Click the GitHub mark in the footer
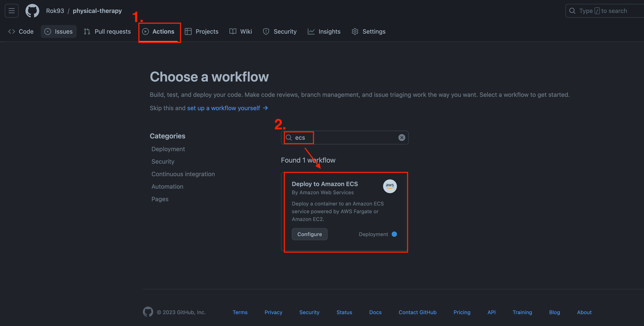 tap(148, 312)
